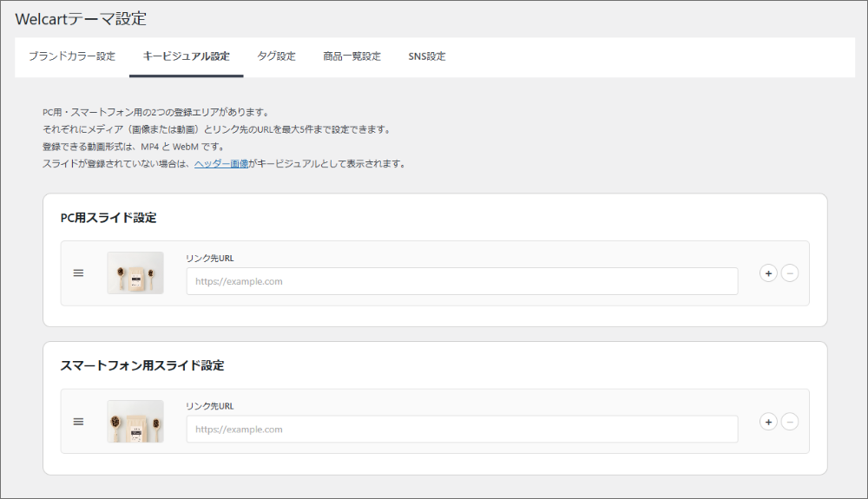The width and height of the screenshot is (868, 499).
Task: Follow the ヘッダー画像 link
Action: pos(221,164)
